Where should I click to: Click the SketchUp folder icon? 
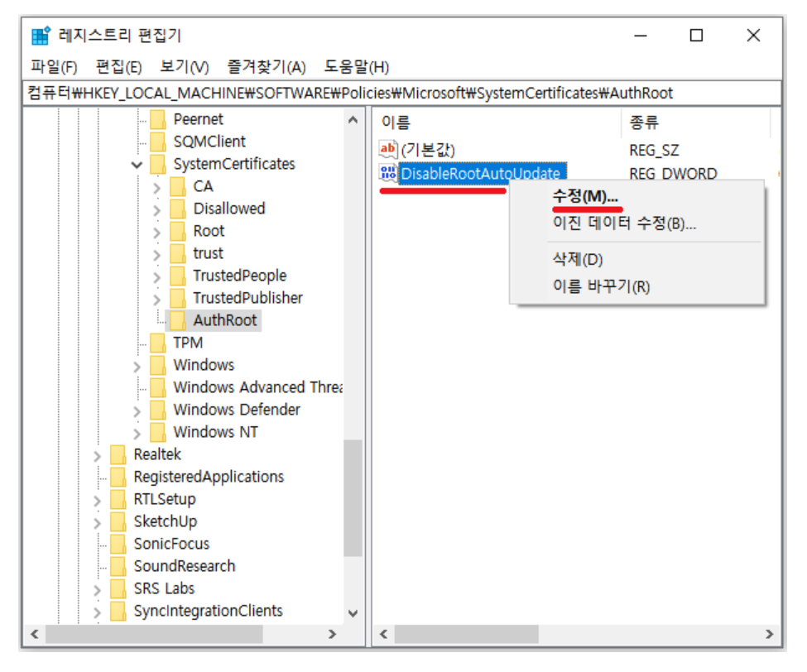click(x=118, y=521)
